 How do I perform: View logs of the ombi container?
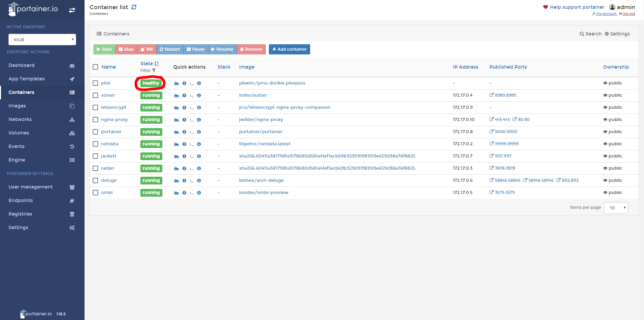184,193
